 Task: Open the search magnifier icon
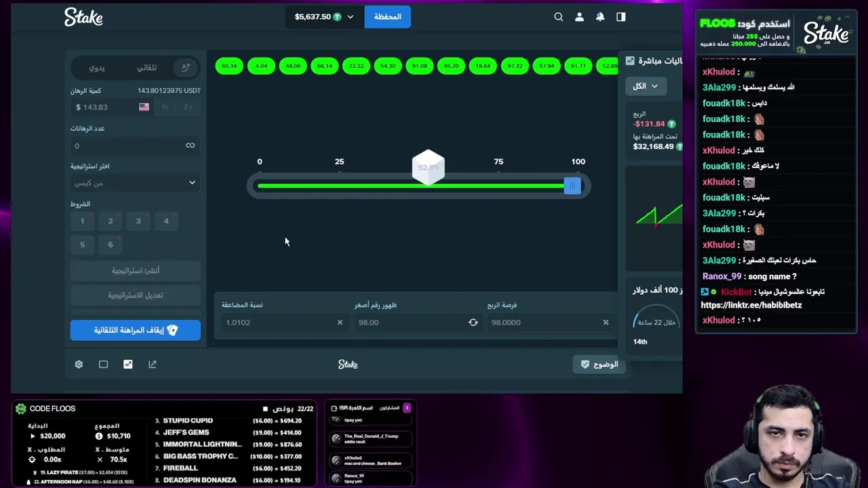tap(559, 17)
